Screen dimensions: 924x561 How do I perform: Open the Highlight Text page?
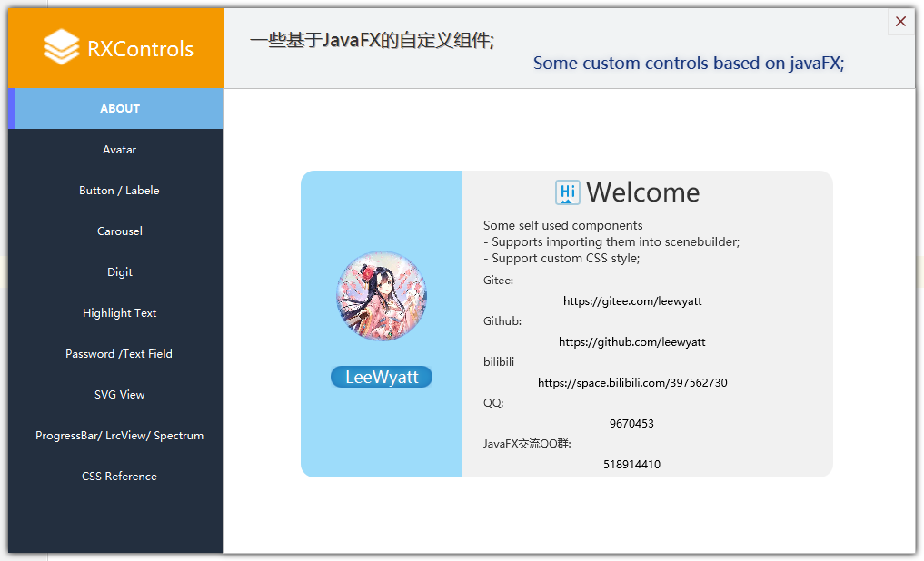pos(119,313)
